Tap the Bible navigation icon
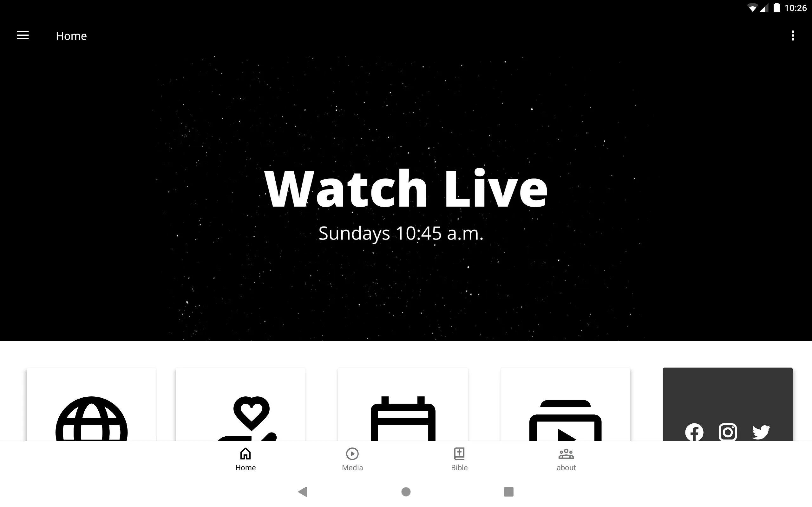812x507 pixels. click(x=460, y=459)
